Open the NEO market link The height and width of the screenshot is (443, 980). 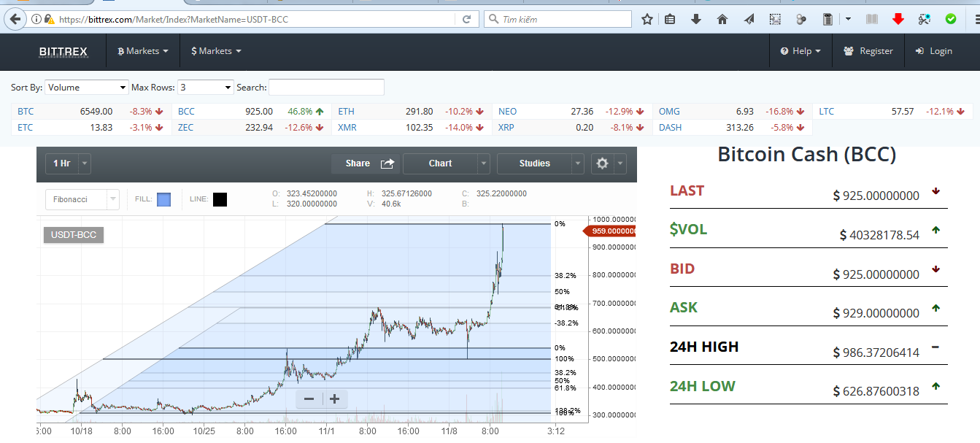(x=507, y=112)
